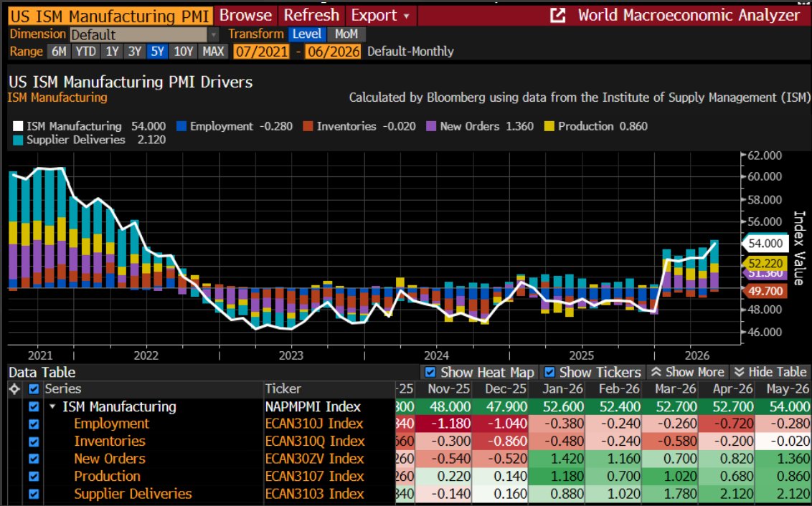Viewport: 812px width, 506px height.
Task: Click the ISM Manufacturing white legend swatch
Action: [18, 126]
